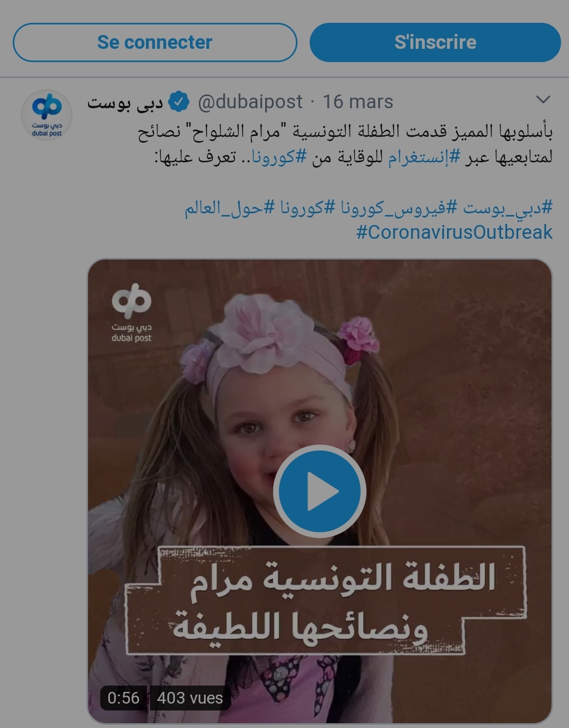Open the @dubaipost handle link
This screenshot has width=569, height=728.
pos(250,102)
